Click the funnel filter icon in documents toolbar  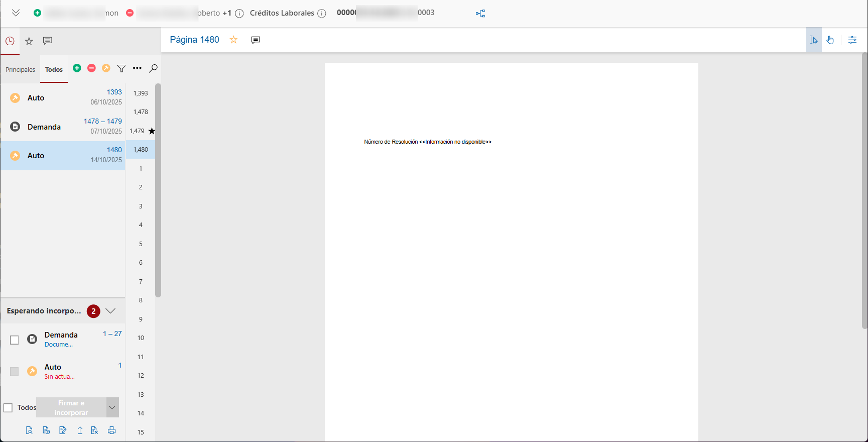pyautogui.click(x=121, y=68)
